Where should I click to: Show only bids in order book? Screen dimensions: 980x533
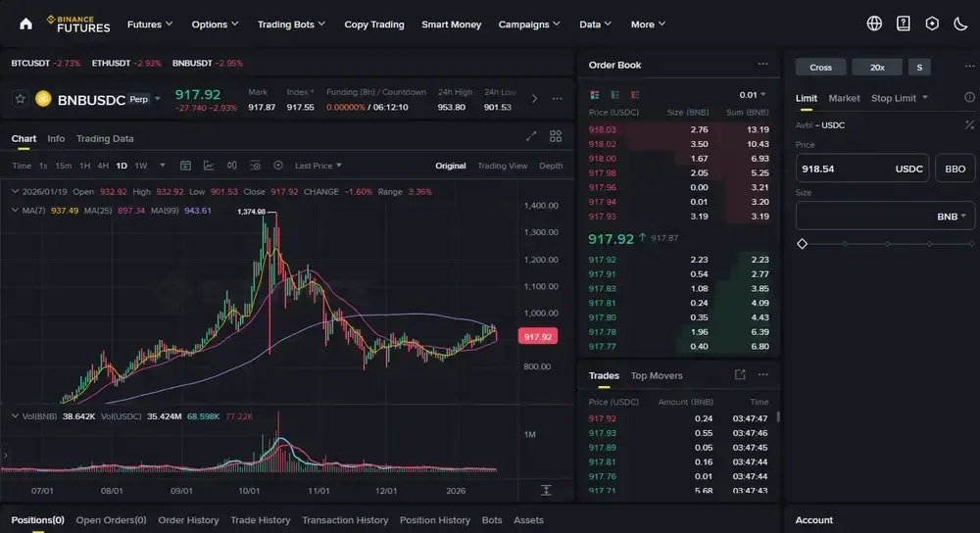tap(615, 95)
